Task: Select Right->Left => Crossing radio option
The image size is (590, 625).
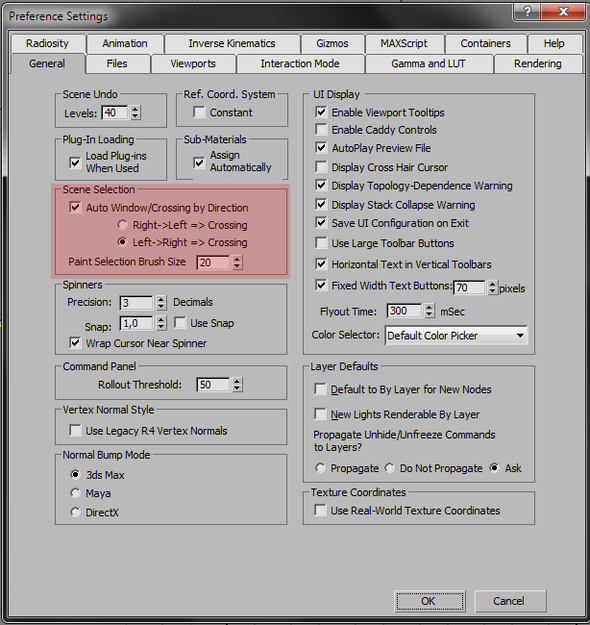Action: pyautogui.click(x=122, y=225)
